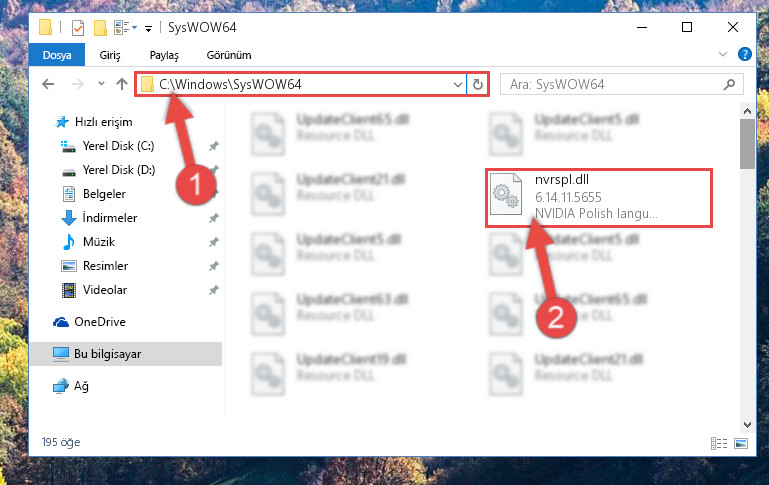Viewport: 769px width, 485px height.
Task: Open recent locations dropdown arrow
Action: point(102,84)
